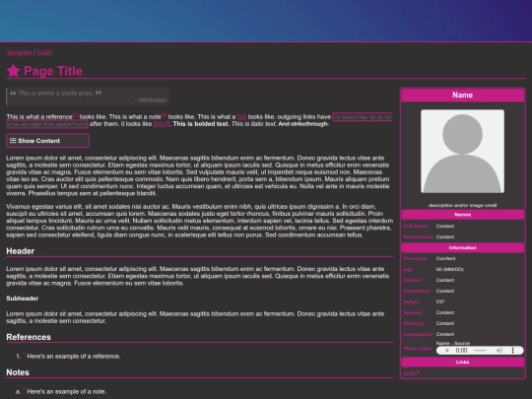532x399 pixels.
Task: Click the Age value '00 (MM/DD)'
Action: pos(450,269)
